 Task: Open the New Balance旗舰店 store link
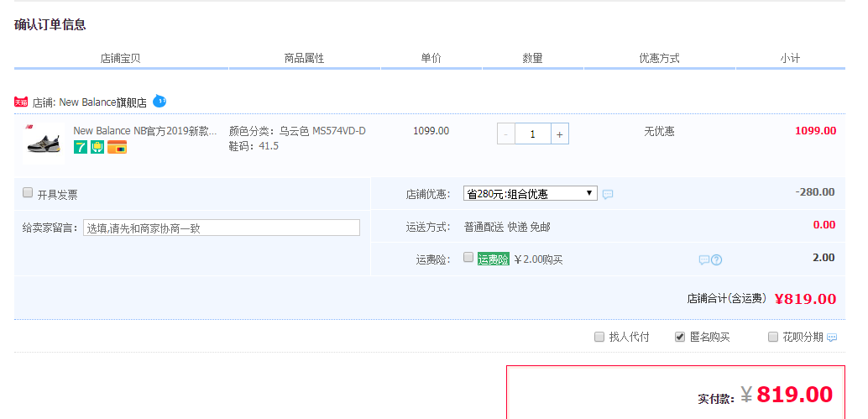click(x=103, y=102)
